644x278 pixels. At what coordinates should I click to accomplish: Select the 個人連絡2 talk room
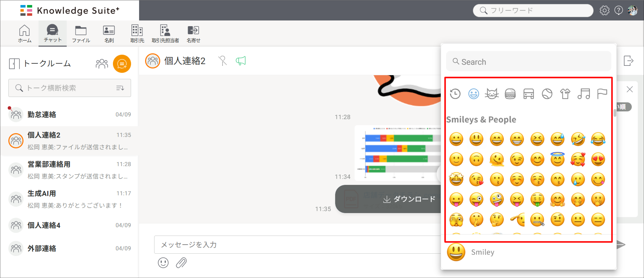coord(70,141)
